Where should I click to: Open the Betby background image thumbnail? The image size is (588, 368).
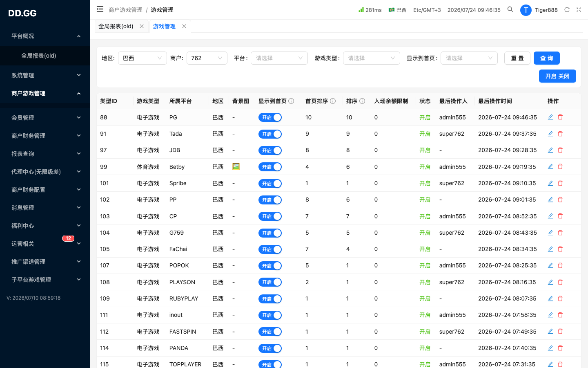tap(236, 166)
